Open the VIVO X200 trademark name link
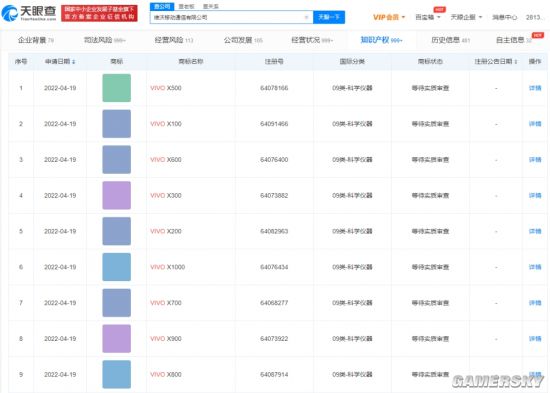 pos(166,231)
